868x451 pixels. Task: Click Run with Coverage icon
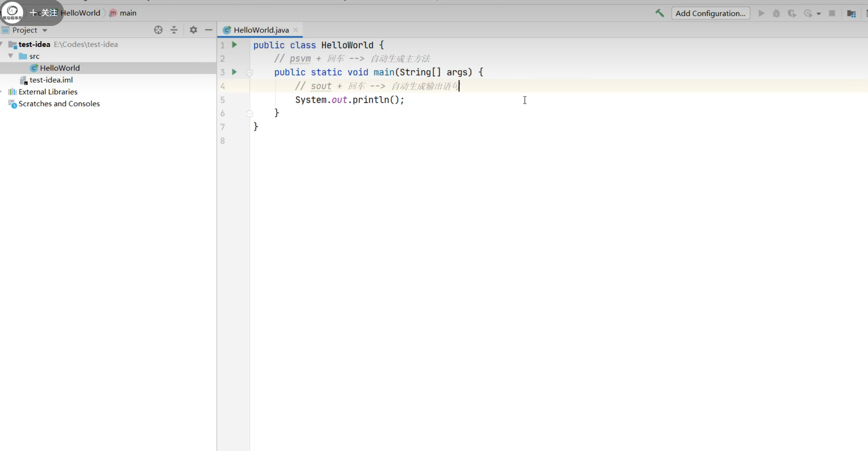click(791, 13)
